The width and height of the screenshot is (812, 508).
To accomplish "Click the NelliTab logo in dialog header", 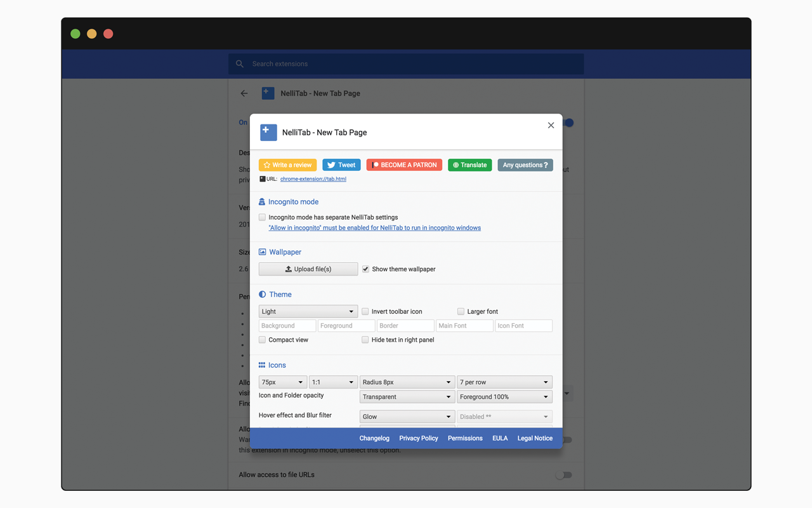I will 268,132.
